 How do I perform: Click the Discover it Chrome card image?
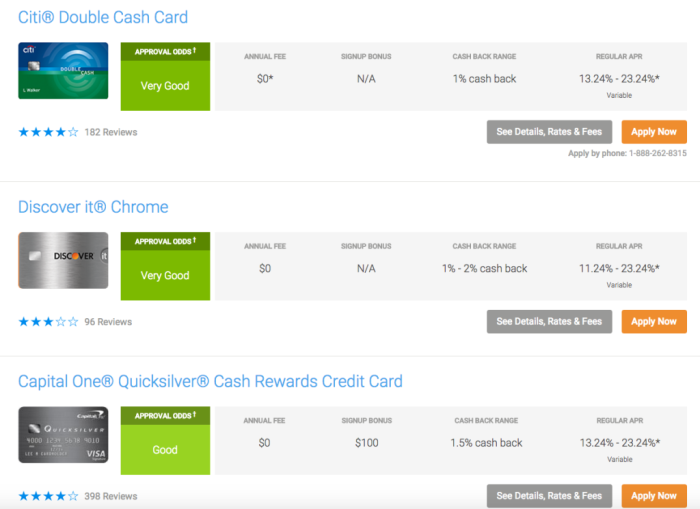[63, 260]
